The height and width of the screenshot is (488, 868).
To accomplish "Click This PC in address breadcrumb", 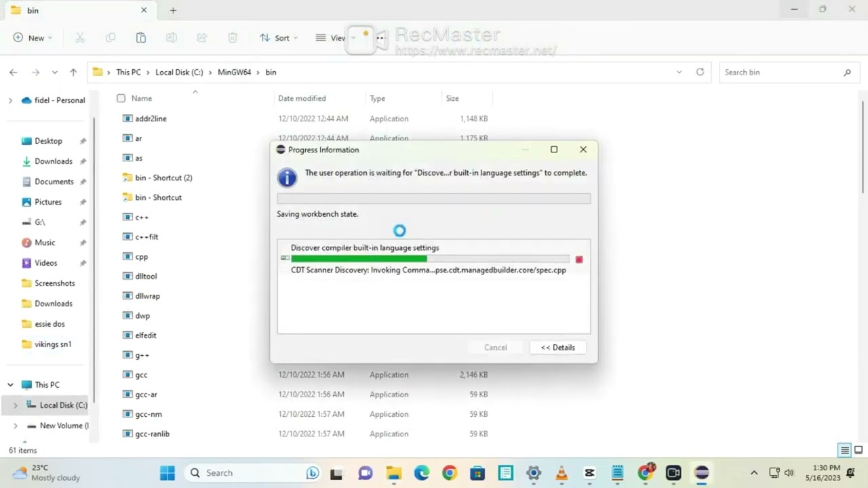I will [128, 72].
